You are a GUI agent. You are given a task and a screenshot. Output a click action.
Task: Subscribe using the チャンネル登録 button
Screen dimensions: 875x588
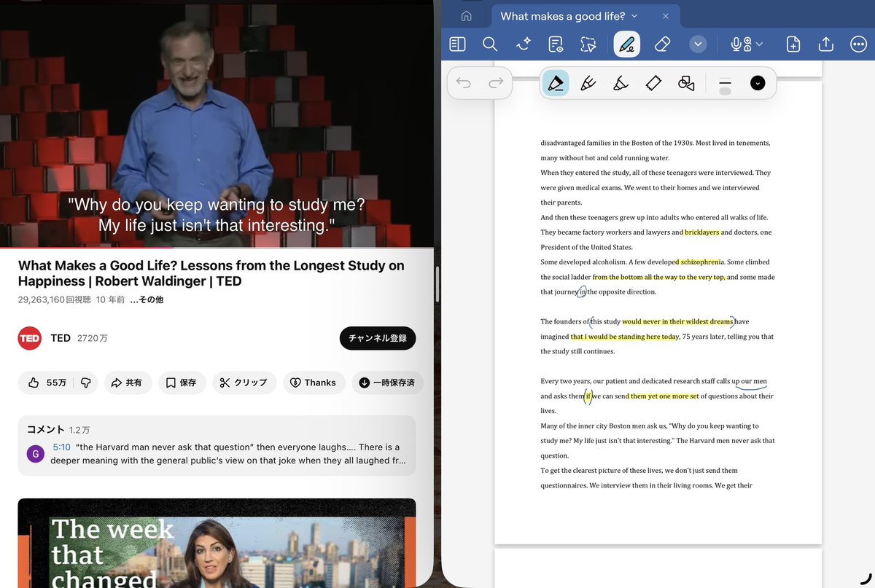tap(378, 338)
